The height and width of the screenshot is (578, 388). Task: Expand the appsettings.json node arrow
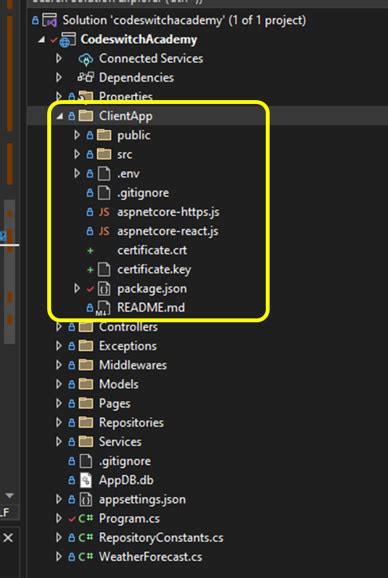click(59, 499)
